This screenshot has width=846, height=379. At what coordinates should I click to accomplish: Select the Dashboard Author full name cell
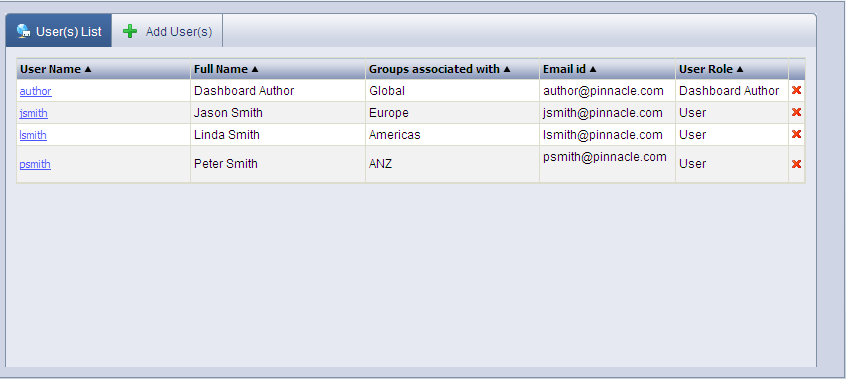(277, 91)
